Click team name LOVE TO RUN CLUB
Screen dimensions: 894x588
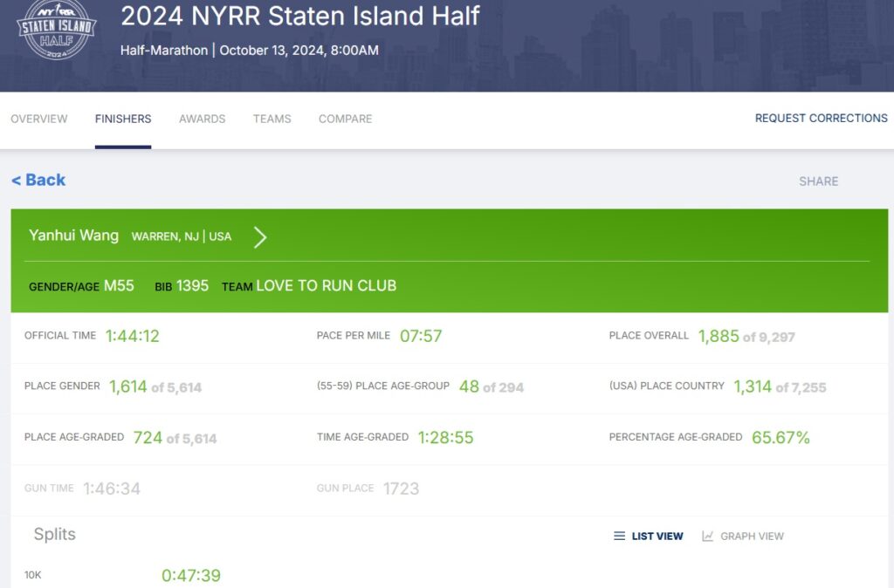coord(327,285)
